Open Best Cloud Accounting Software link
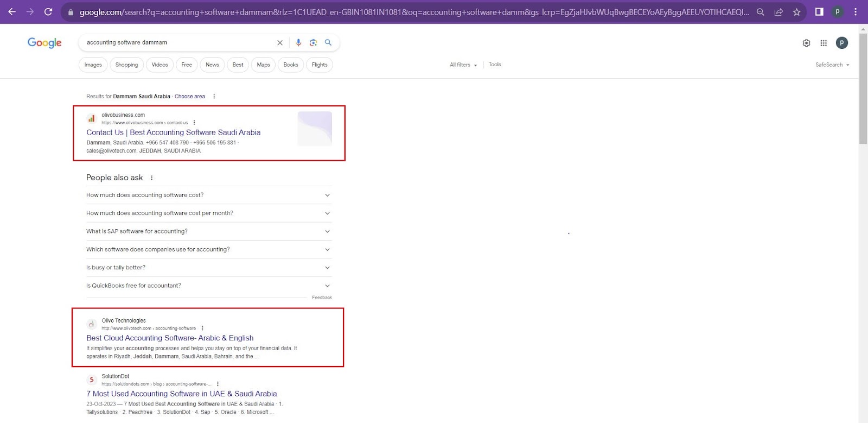This screenshot has height=423, width=868. click(170, 338)
